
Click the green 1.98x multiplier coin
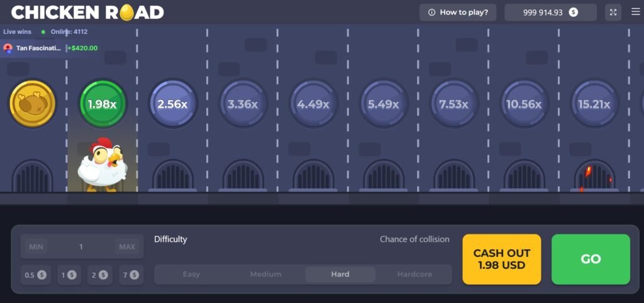click(102, 104)
